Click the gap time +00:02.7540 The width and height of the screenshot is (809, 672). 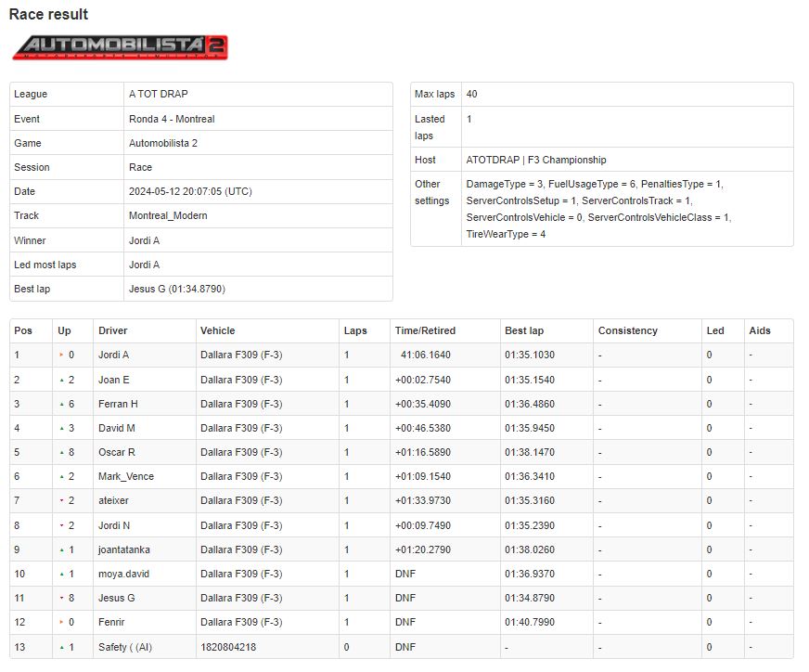click(423, 380)
